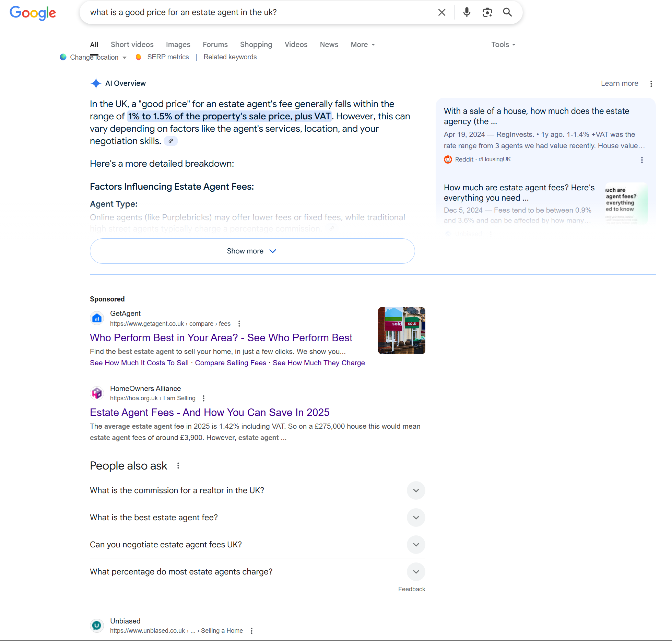Click the HomeOwners Alliance favicon

97,393
